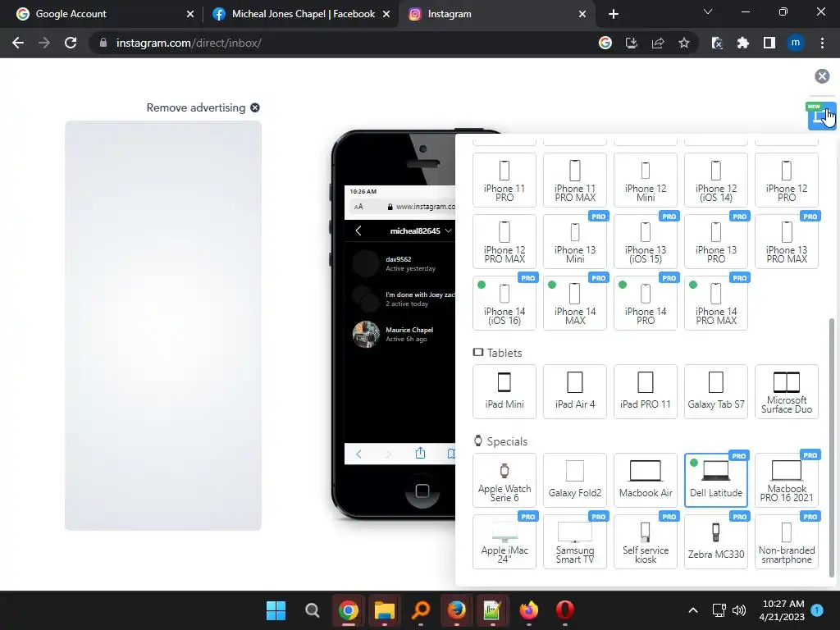Viewport: 840px width, 630px height.
Task: Click the device list scrollbar
Action: (x=832, y=448)
